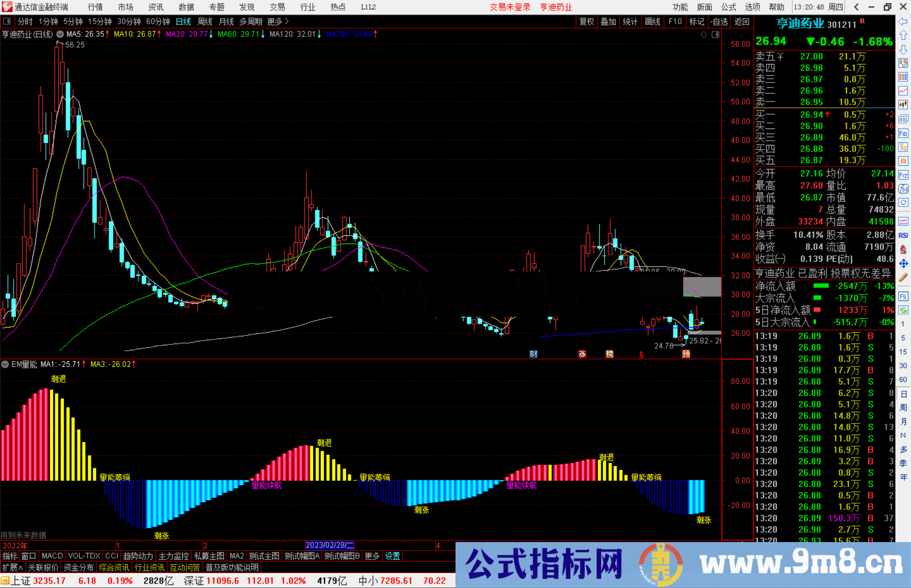Click the 榜 marker at chart bottom
This screenshot has height=588, width=911.
[x=610, y=354]
